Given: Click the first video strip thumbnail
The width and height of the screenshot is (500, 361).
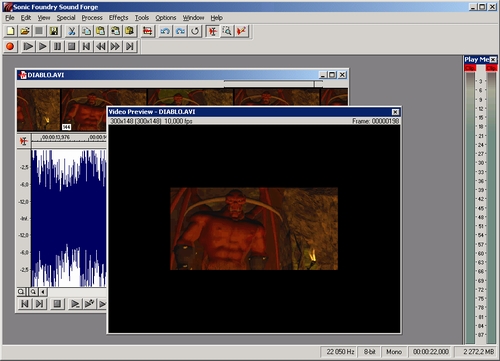Looking at the screenshot, I should pos(39,110).
